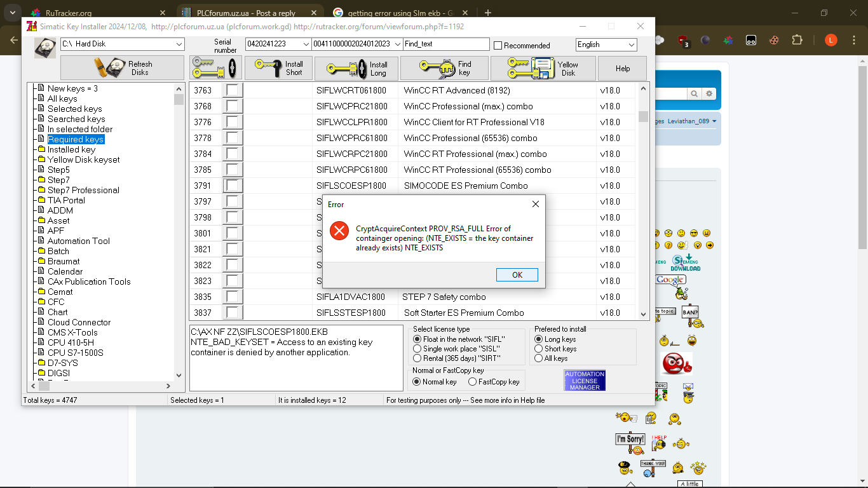Click the colorful stars extension icon
This screenshot has width=868, height=488.
(728, 40)
